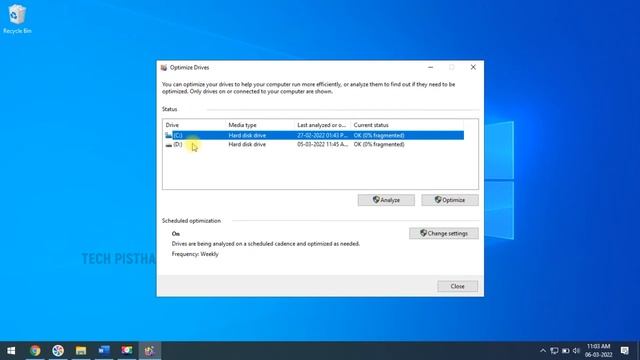Click the C: drive icon
The image size is (640, 360).
coord(169,135)
